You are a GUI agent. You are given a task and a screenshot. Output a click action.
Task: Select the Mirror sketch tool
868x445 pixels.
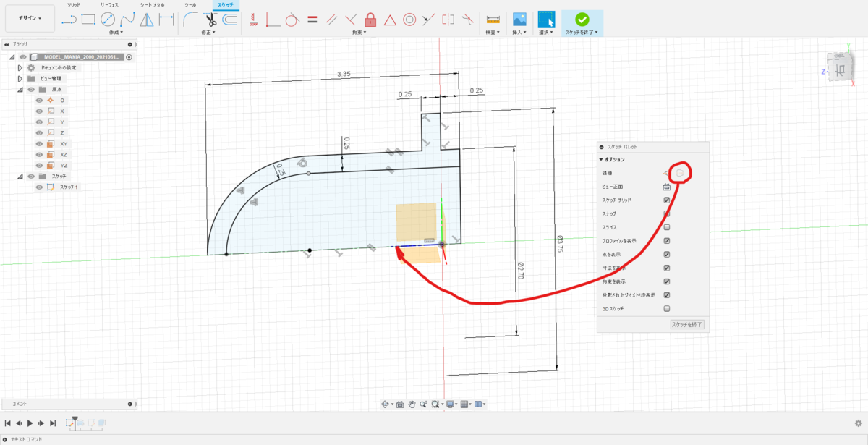click(147, 20)
